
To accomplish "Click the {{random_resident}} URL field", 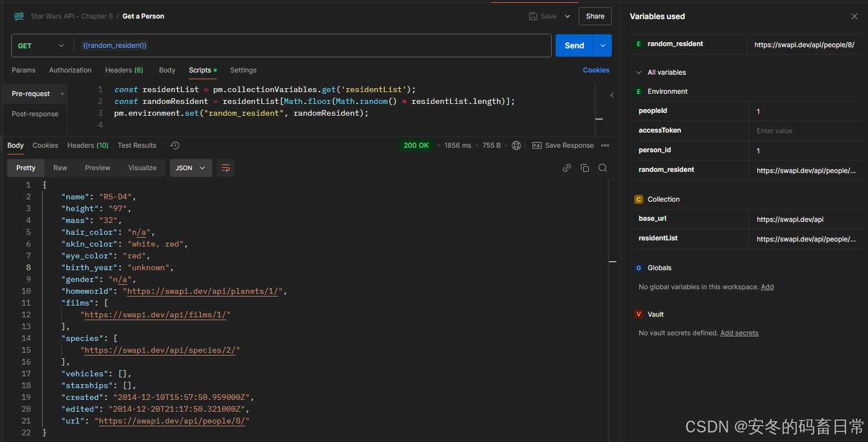I will coord(312,45).
